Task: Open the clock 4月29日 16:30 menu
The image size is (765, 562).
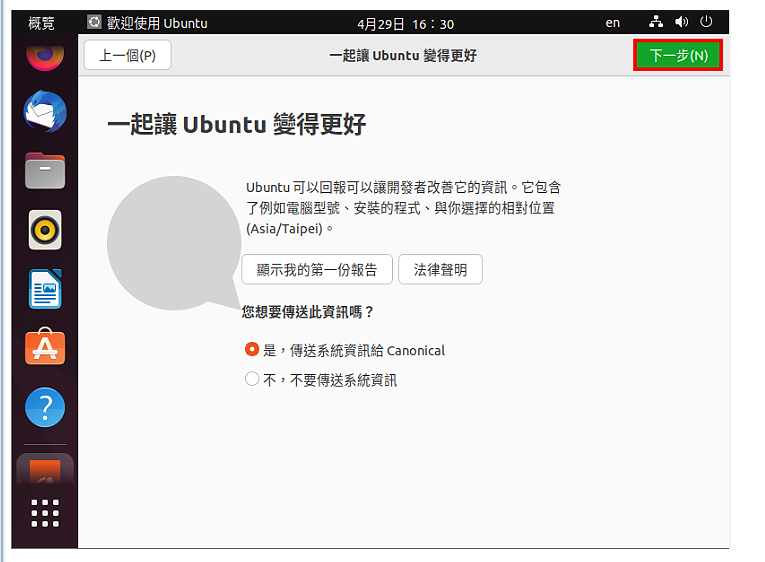Action: coord(405,24)
